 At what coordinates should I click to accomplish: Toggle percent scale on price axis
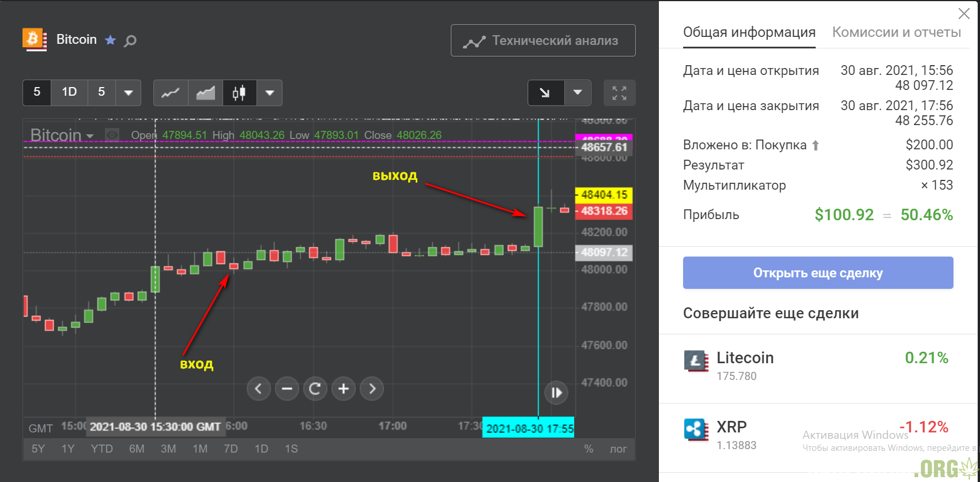589,449
